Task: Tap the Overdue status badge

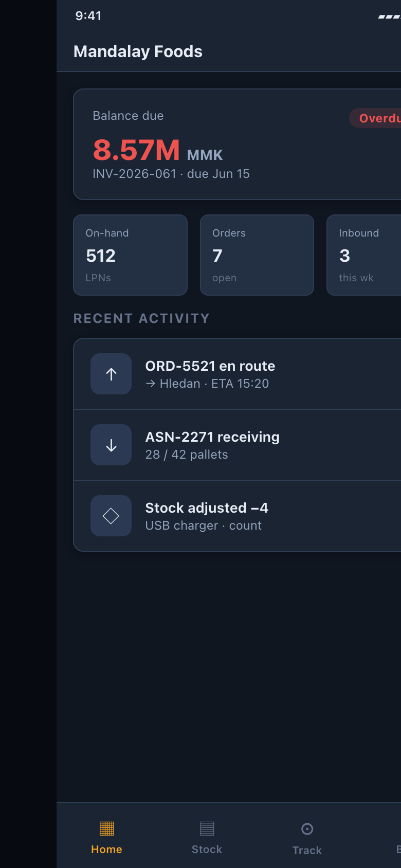Action: pos(375,118)
